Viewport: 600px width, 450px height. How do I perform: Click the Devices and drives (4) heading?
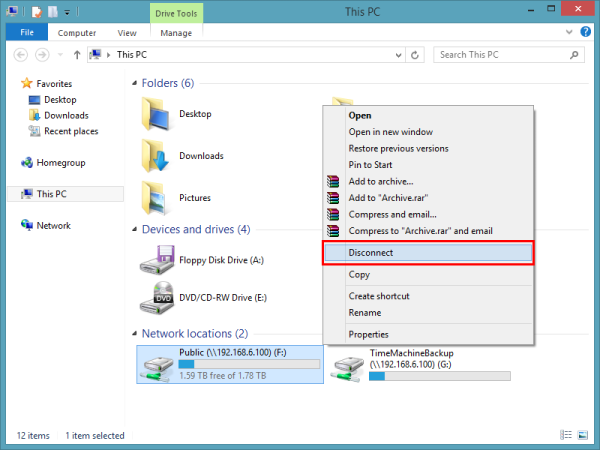(x=196, y=229)
